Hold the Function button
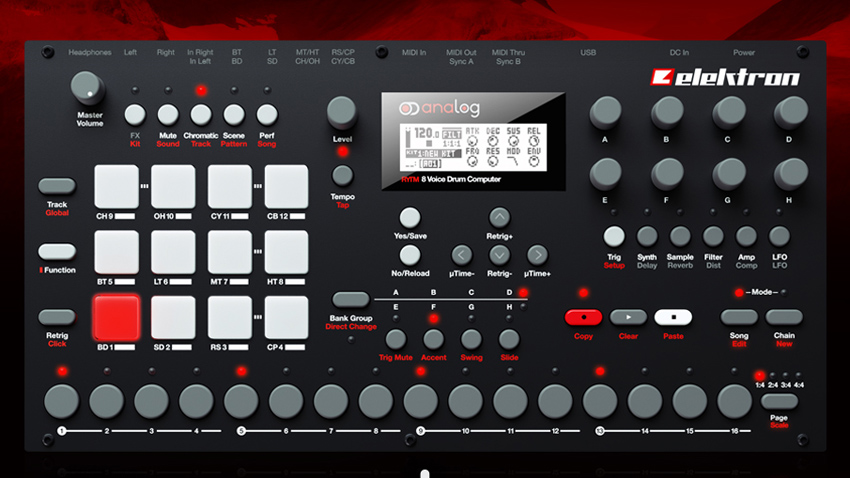The width and height of the screenshot is (850, 478). (57, 251)
